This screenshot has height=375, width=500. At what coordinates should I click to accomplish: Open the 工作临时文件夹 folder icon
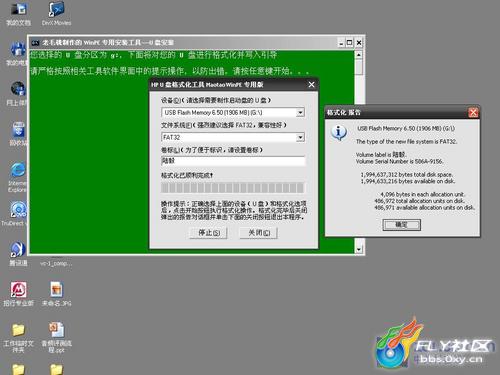[18, 337]
